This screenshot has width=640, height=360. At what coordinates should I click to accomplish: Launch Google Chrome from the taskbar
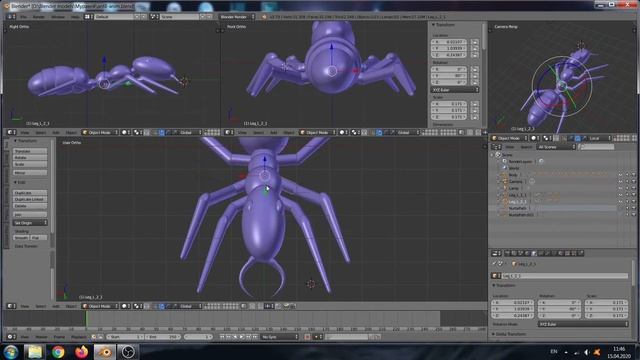click(58, 351)
